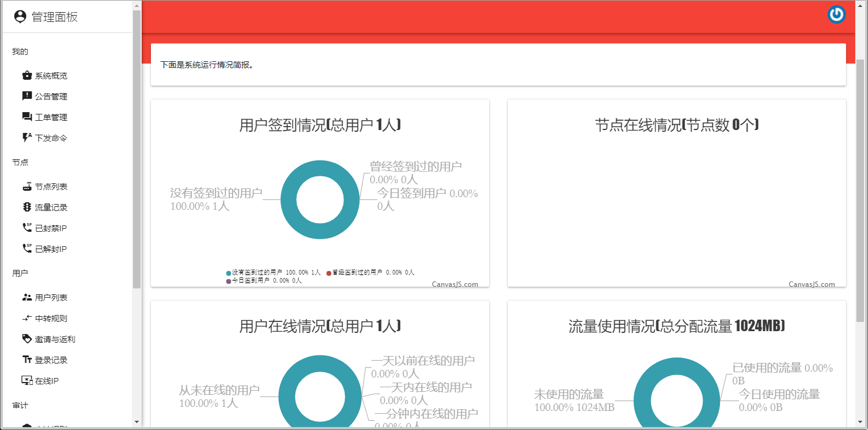Click the main page vertical scrollbar thumb
The width and height of the screenshot is (868, 430).
860,191
